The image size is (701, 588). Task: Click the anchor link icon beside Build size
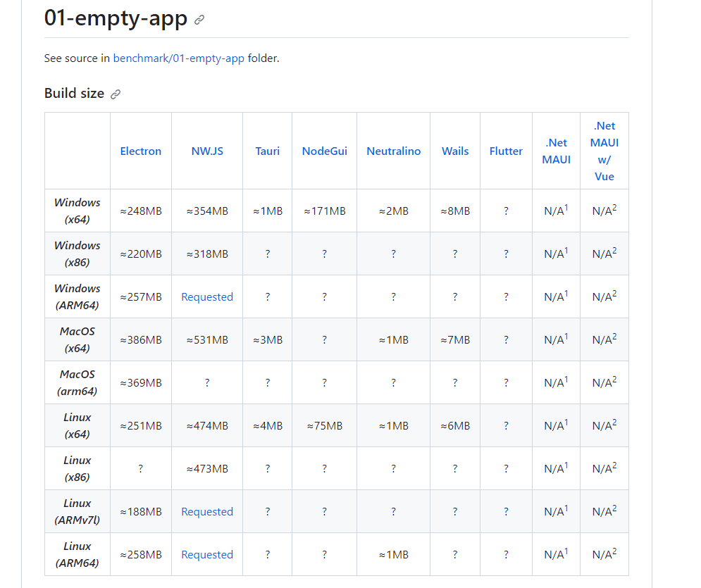[x=116, y=94]
